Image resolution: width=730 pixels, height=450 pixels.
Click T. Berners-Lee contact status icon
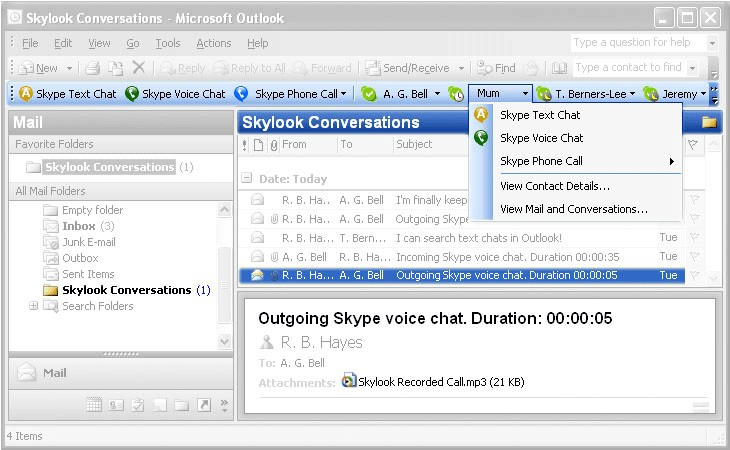[x=543, y=94]
